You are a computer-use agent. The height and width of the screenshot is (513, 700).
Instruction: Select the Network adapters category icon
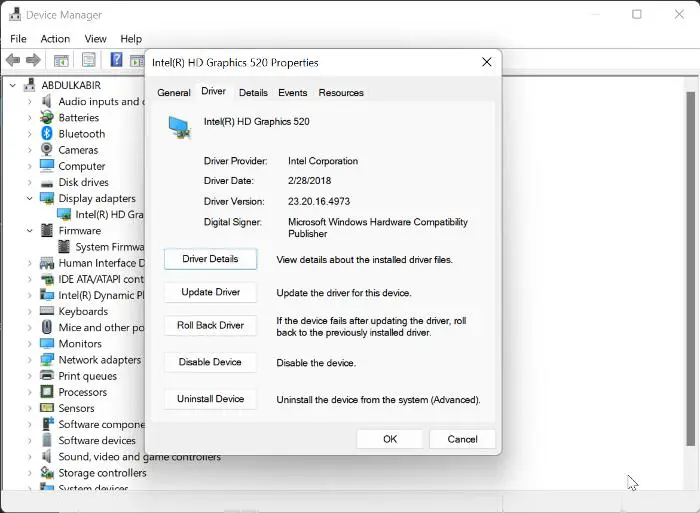(46, 359)
